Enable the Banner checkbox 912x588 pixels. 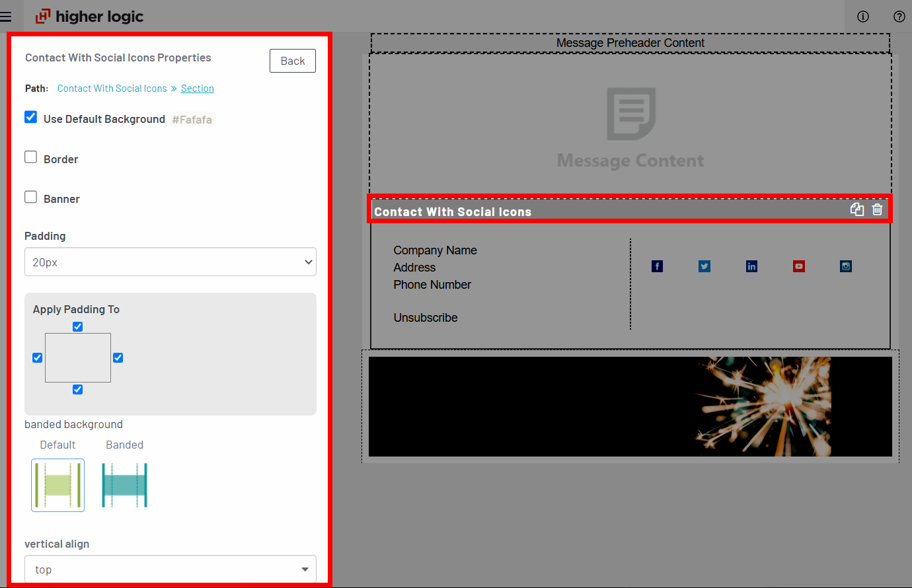(31, 197)
